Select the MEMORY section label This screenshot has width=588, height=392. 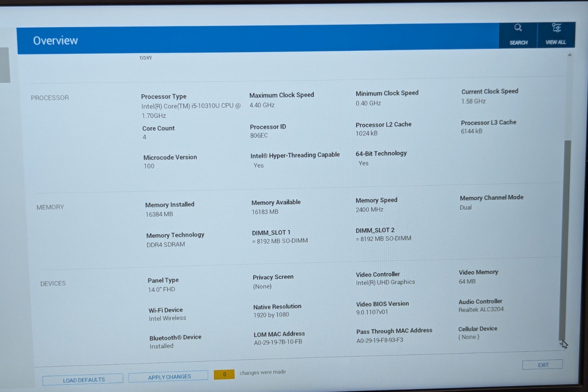[50, 207]
